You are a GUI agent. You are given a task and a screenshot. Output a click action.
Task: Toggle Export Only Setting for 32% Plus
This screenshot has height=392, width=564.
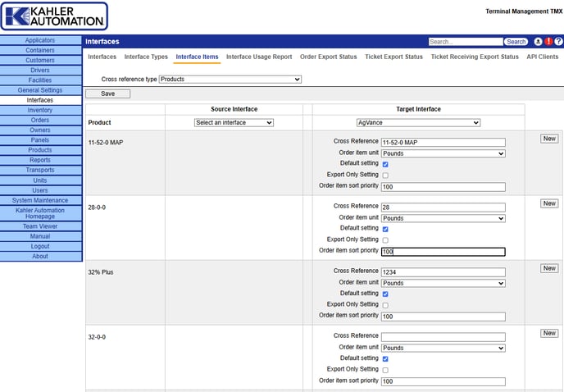tap(385, 305)
